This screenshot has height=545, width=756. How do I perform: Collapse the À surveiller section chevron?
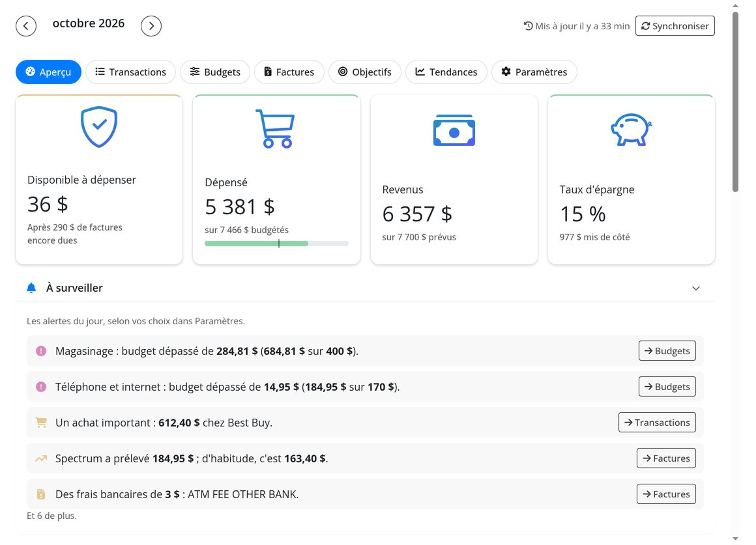(x=696, y=288)
